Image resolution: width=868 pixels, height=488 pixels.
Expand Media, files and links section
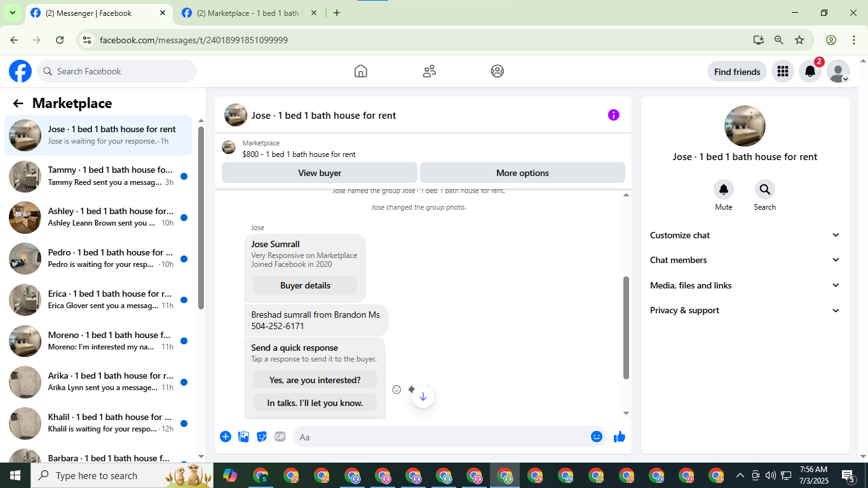click(745, 285)
